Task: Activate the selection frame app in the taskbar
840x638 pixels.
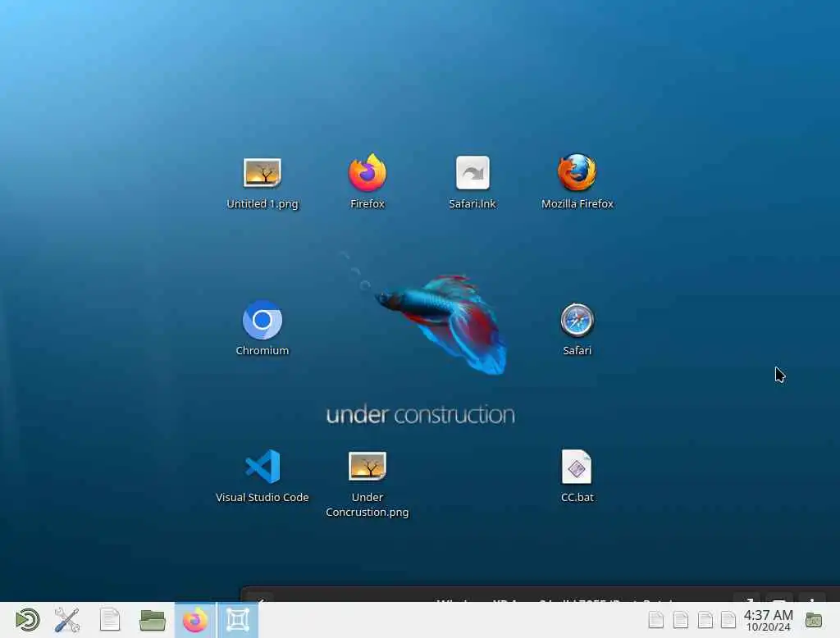Action: [238, 620]
